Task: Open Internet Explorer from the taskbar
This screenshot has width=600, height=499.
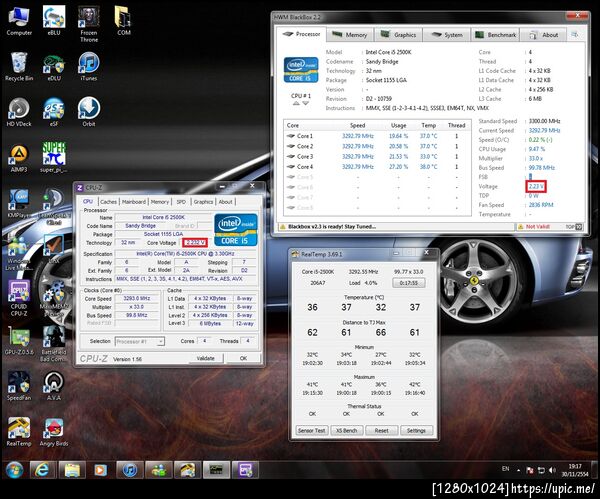Action: click(x=42, y=470)
